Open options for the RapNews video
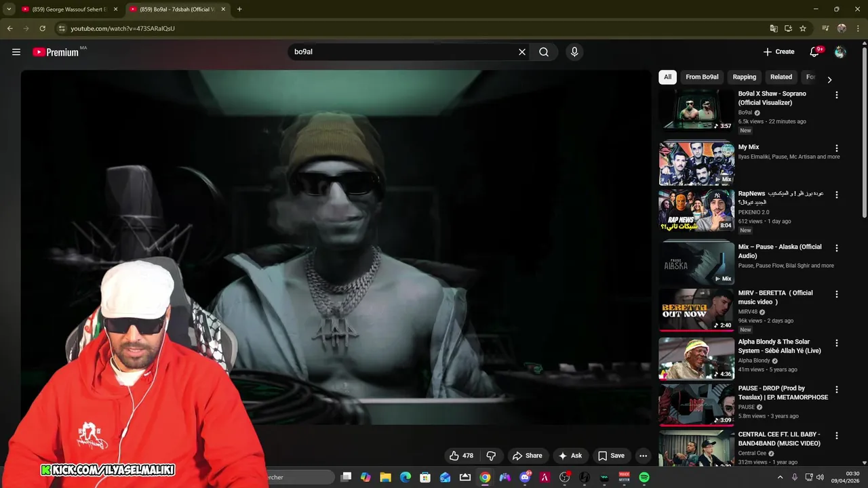 click(x=836, y=195)
